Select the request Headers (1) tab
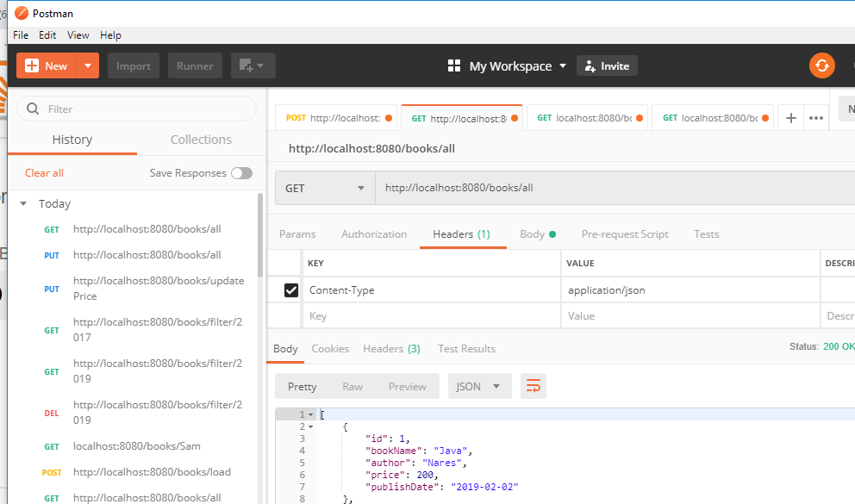This screenshot has height=504, width=855. [x=462, y=234]
